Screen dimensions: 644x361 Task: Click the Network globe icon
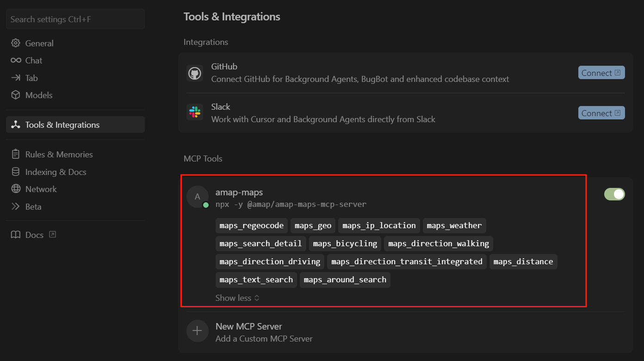(x=16, y=189)
